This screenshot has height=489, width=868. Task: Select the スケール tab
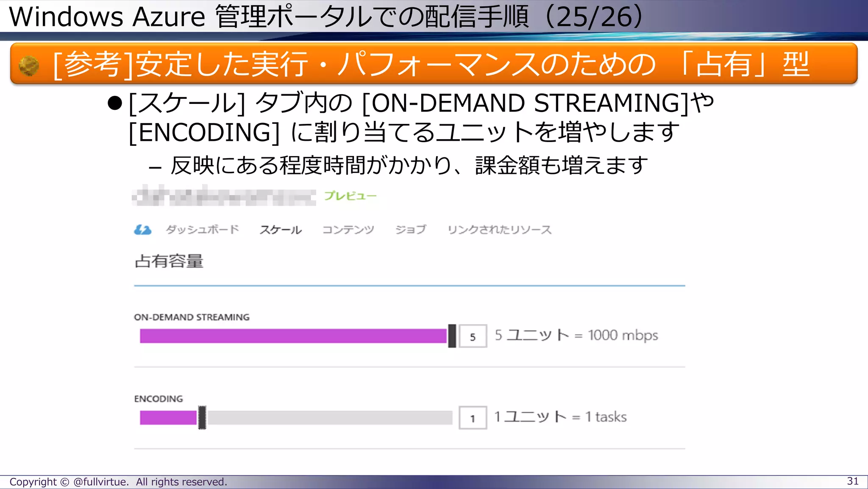tap(281, 230)
